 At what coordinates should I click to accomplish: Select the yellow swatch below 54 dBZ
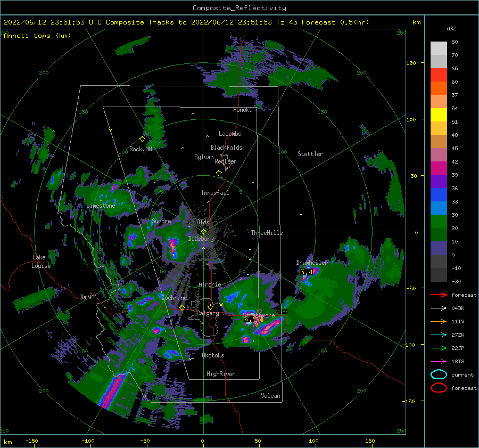[x=439, y=115]
